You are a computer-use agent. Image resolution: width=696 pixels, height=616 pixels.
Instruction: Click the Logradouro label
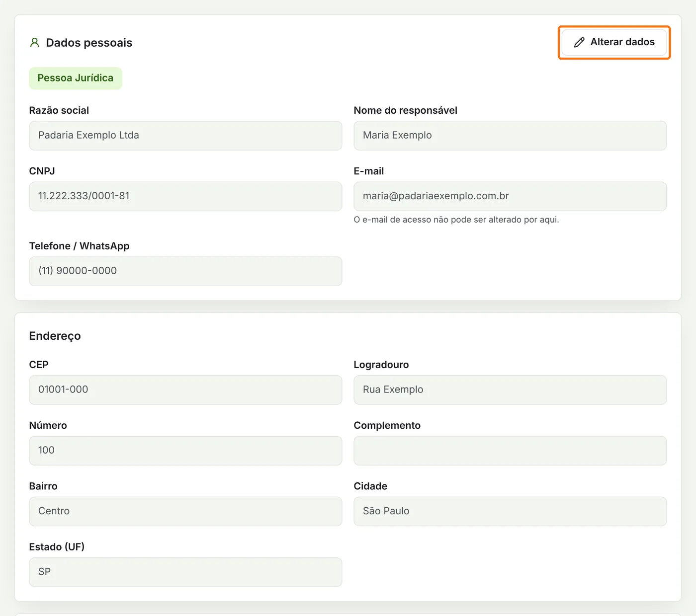(381, 365)
